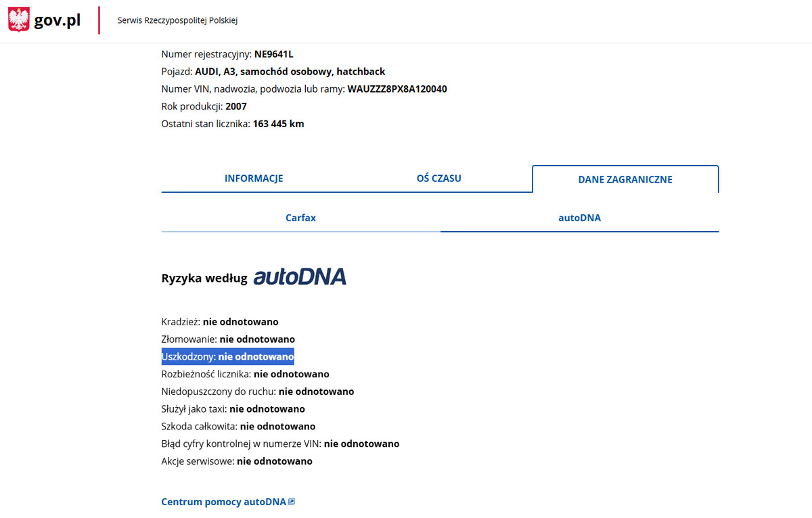Click the registration number NE9641L
The image size is (812, 518).
point(273,54)
